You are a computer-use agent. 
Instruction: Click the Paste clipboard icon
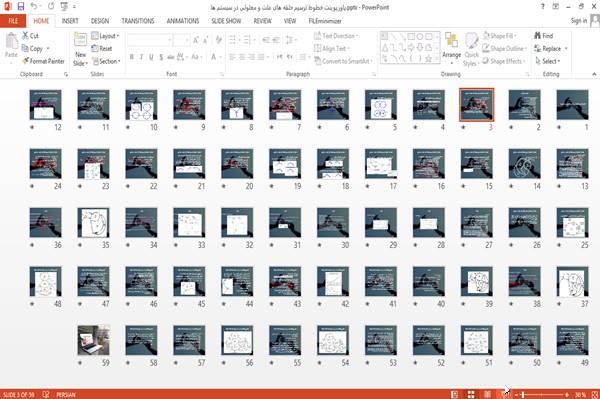click(x=11, y=41)
